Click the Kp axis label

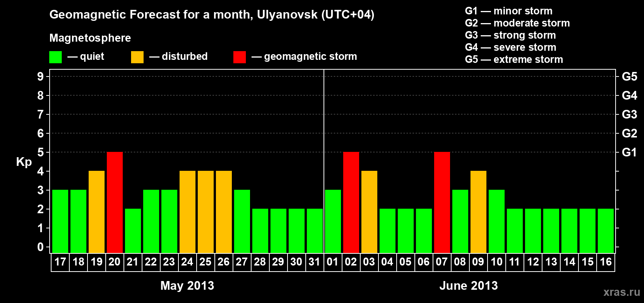pos(24,162)
